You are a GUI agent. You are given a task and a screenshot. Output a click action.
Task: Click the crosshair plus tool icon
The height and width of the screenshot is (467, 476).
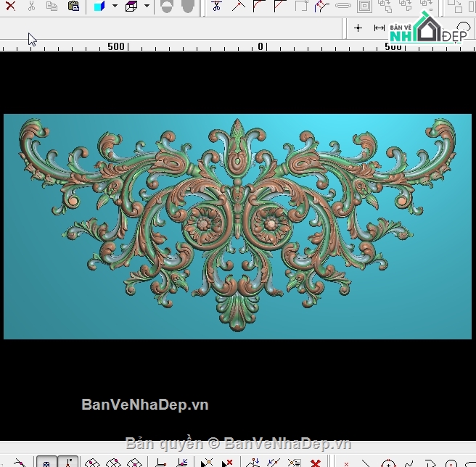tap(358, 28)
